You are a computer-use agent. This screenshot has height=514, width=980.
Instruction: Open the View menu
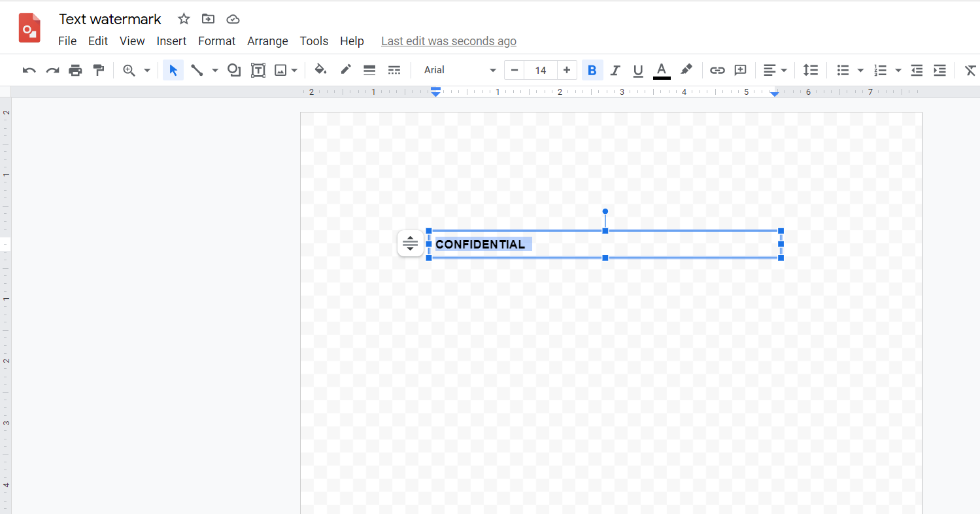pos(132,41)
